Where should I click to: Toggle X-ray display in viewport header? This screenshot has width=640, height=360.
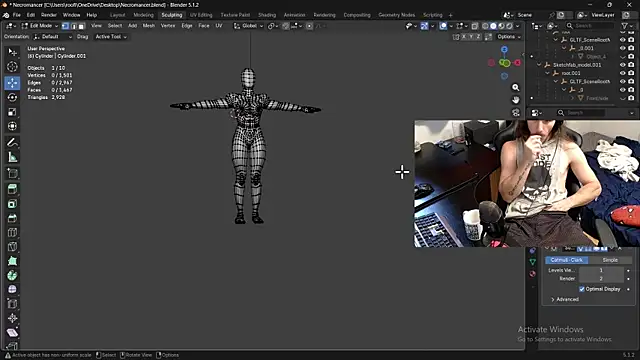coord(474,26)
